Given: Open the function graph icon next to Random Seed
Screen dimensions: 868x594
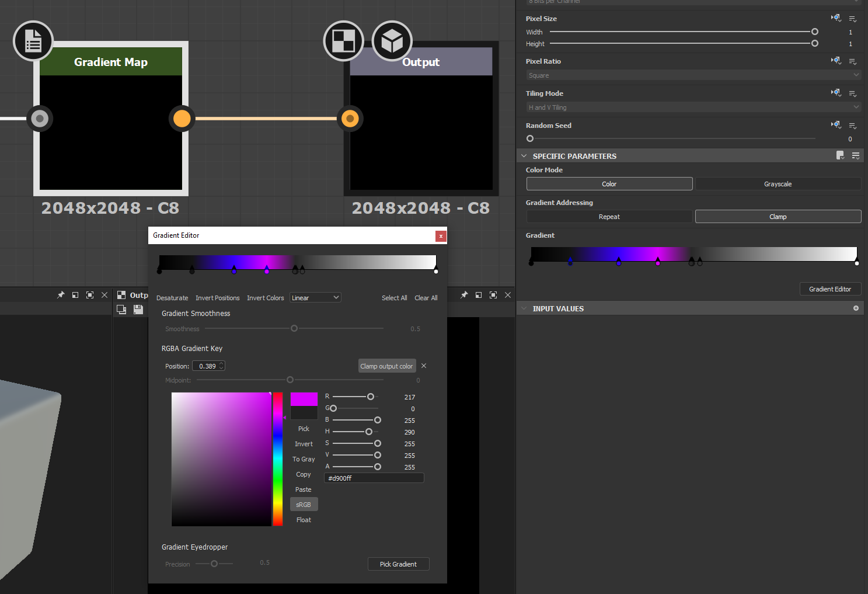Looking at the screenshot, I should [835, 124].
